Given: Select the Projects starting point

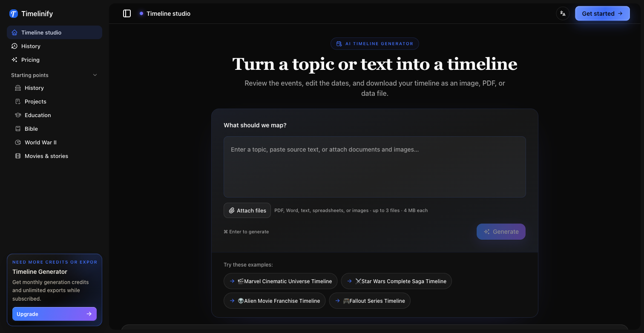Looking at the screenshot, I should (56, 101).
